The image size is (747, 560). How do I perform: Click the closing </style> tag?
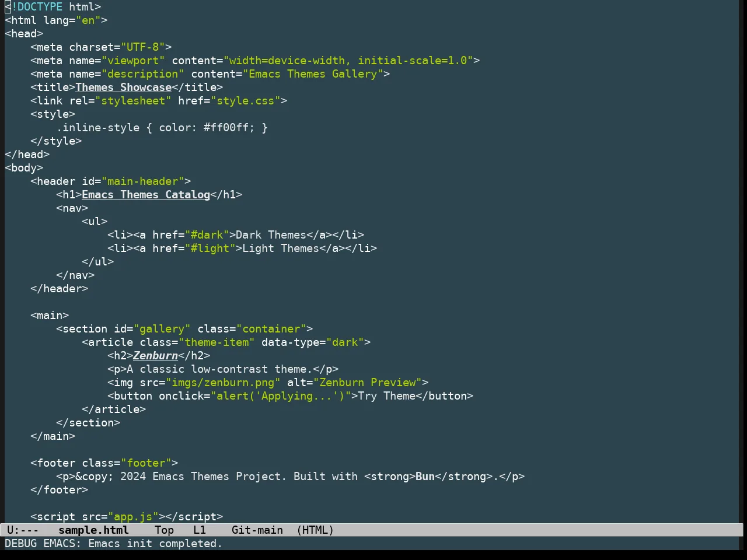[56, 141]
